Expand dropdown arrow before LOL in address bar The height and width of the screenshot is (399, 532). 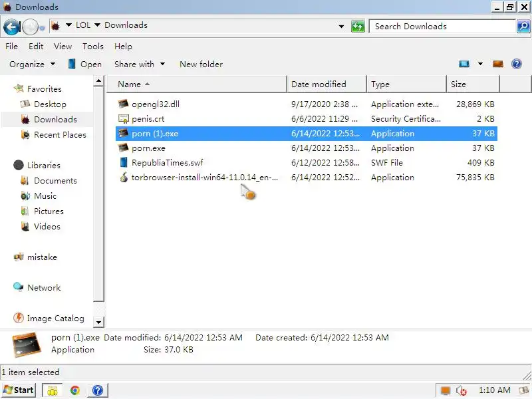click(x=68, y=25)
